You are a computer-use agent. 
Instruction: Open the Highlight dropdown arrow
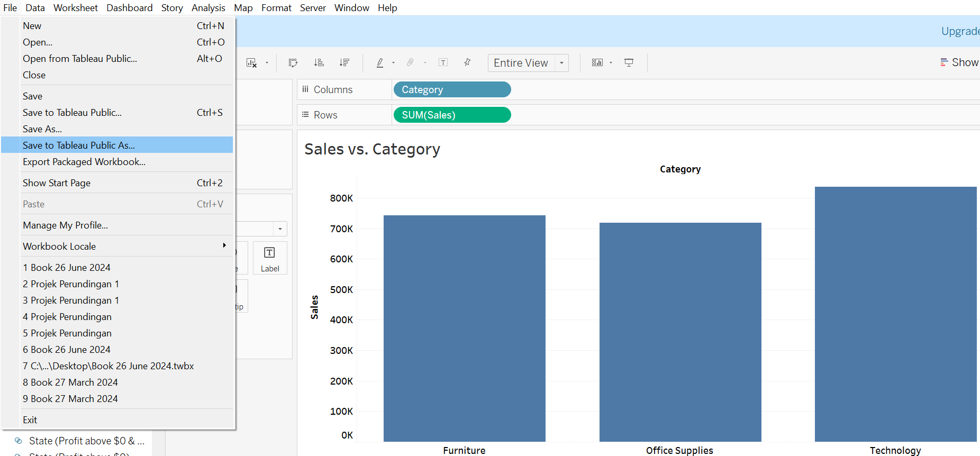[x=393, y=63]
